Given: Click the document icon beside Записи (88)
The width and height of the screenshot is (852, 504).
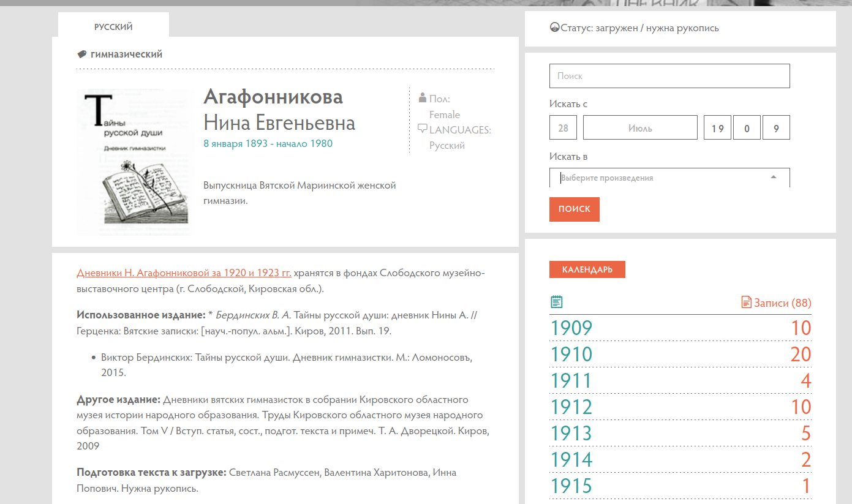Looking at the screenshot, I should 745,302.
